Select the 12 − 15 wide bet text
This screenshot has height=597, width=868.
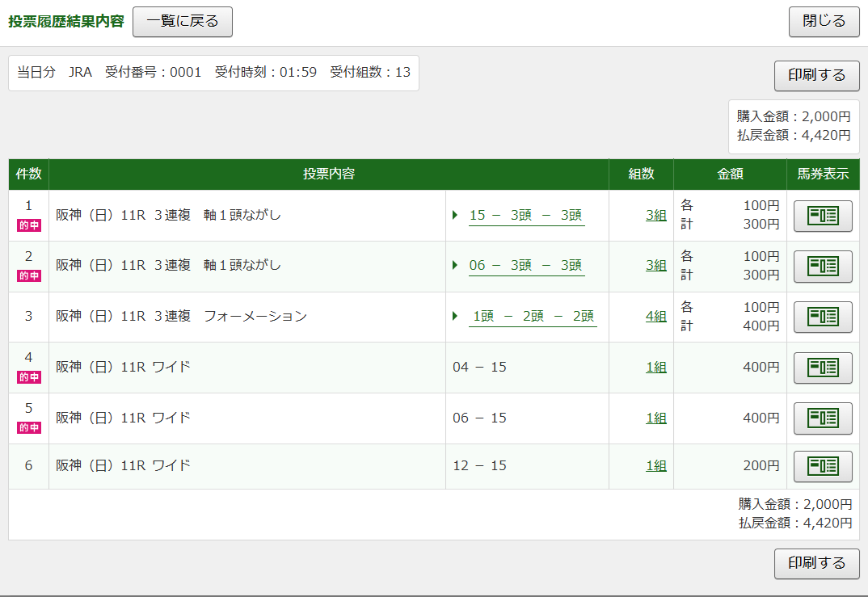(x=479, y=466)
